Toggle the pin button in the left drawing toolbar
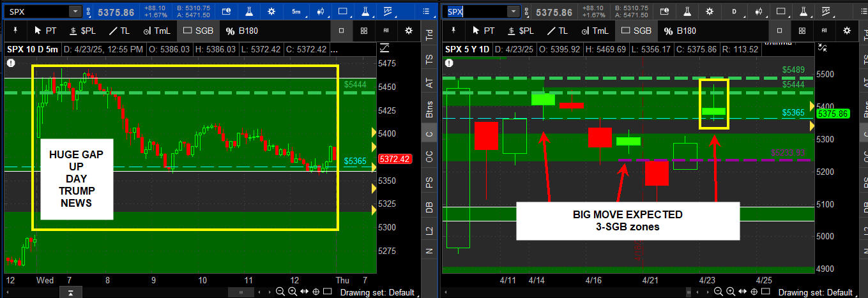The image size is (868, 298). tap(14, 30)
